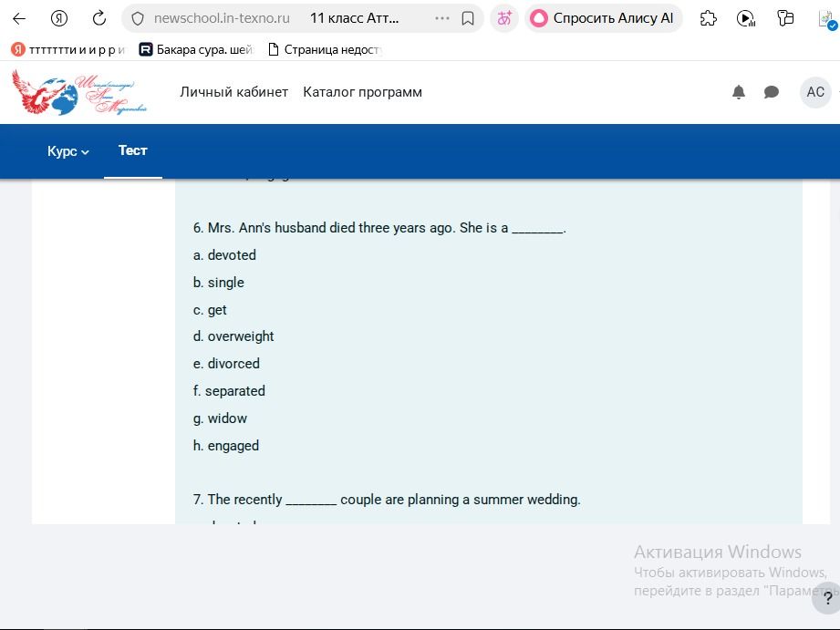This screenshot has height=630, width=840.
Task: Open the site protection shield icon
Action: [138, 19]
